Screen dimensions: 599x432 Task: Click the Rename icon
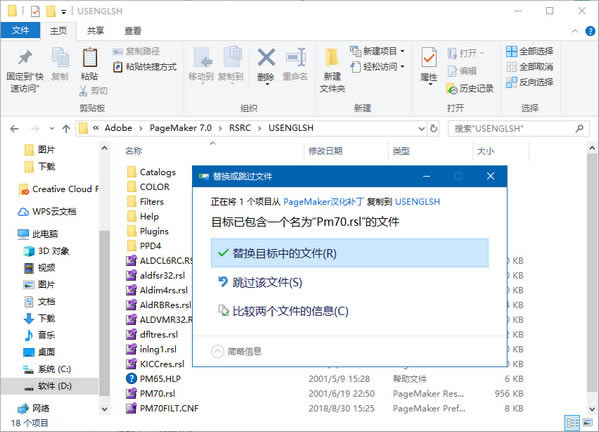(x=296, y=57)
